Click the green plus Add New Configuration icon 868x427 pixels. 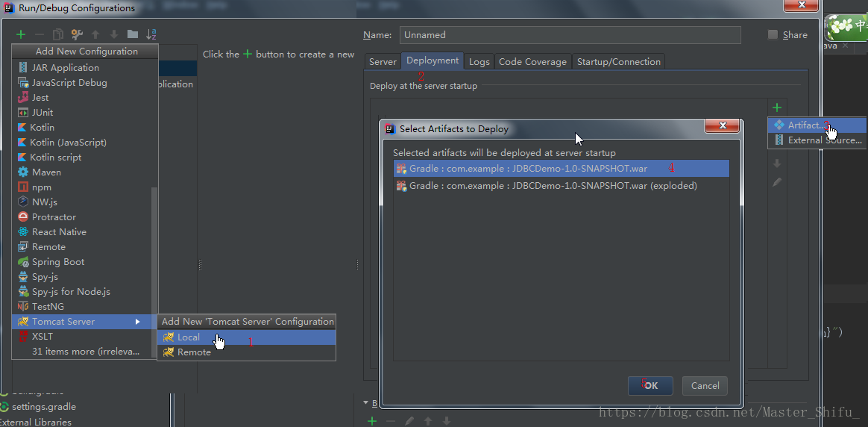(x=21, y=34)
